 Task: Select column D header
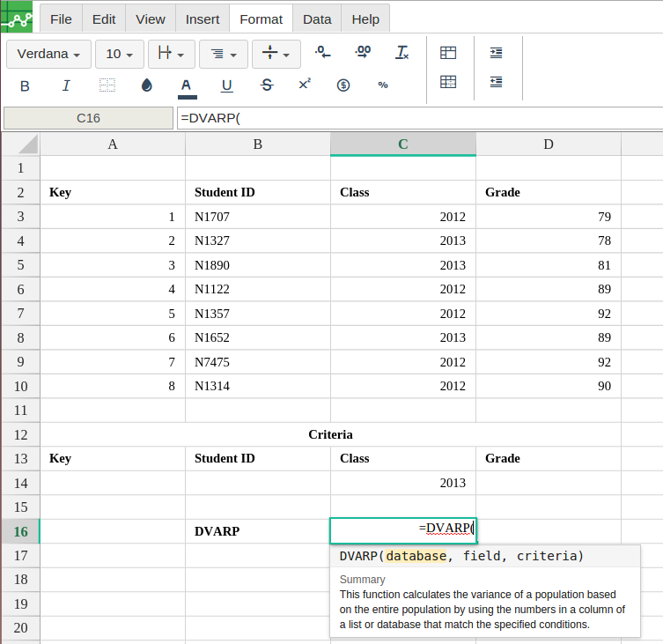[x=548, y=144]
